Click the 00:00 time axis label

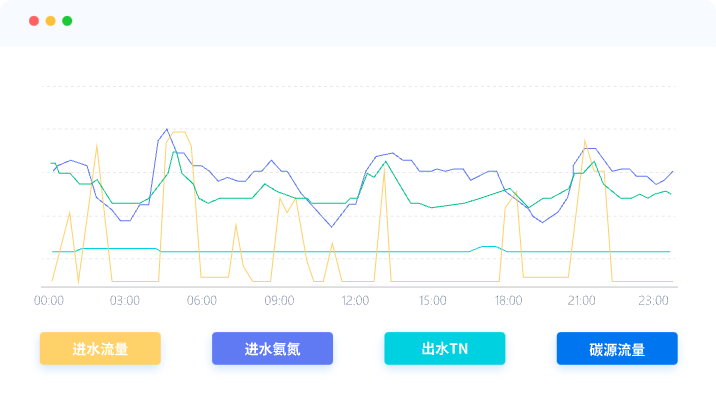tap(49, 300)
